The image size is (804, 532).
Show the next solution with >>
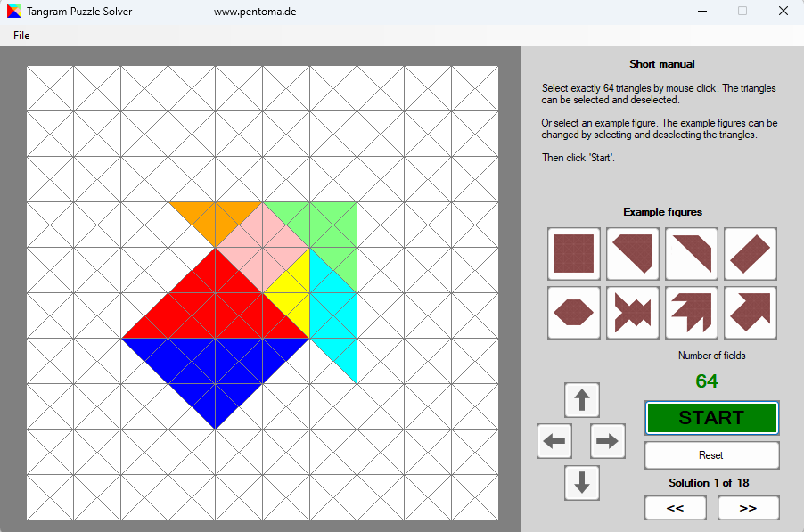pos(748,507)
